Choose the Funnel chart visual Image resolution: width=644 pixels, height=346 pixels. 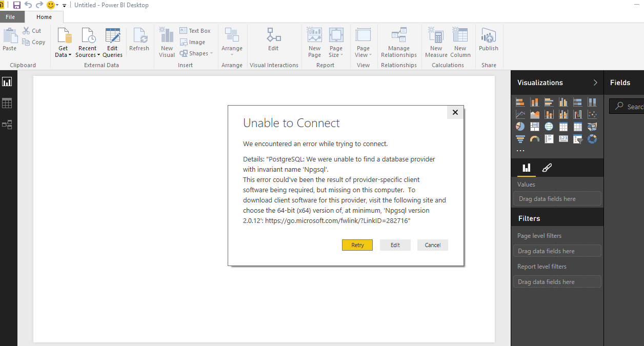pos(520,138)
